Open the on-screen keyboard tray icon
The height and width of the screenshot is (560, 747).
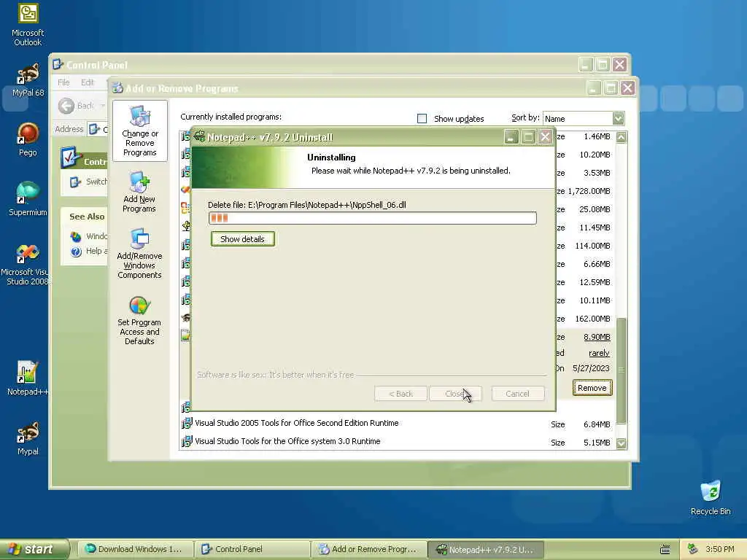(665, 550)
